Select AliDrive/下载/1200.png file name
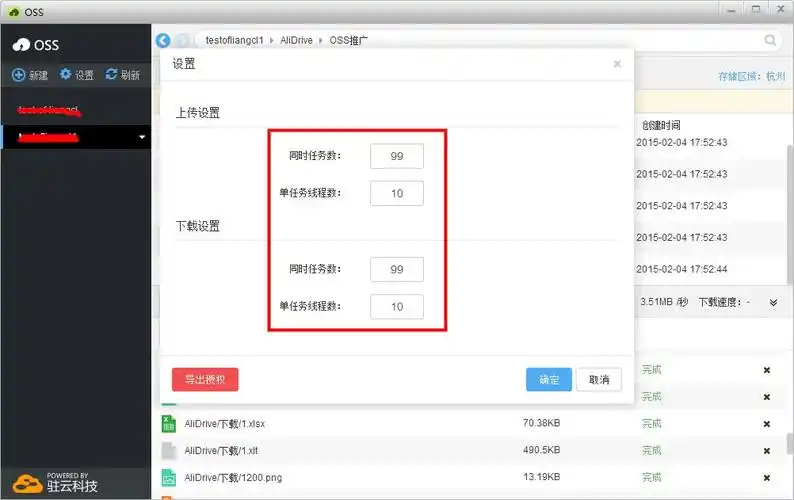The height and width of the screenshot is (500, 794). click(233, 477)
